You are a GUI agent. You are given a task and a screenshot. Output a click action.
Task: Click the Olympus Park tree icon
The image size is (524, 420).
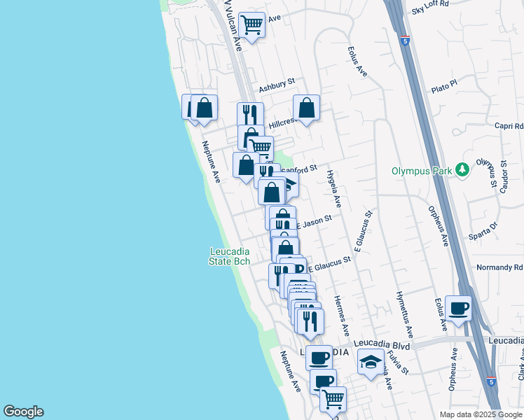coord(462,170)
